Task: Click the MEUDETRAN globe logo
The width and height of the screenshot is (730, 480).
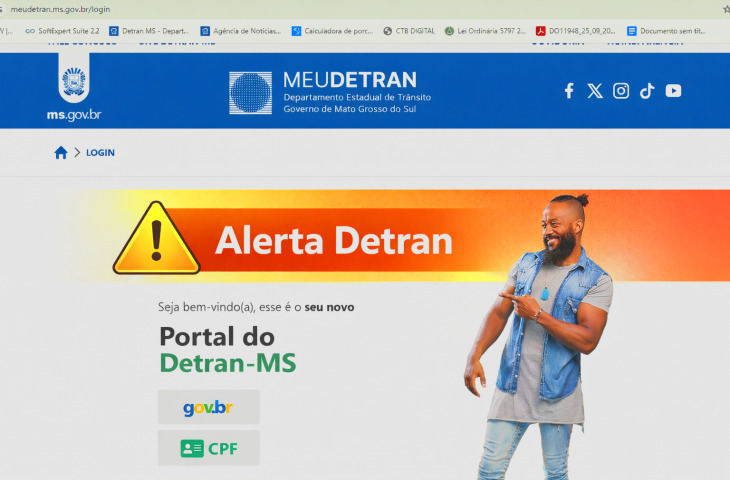Action: tap(250, 93)
